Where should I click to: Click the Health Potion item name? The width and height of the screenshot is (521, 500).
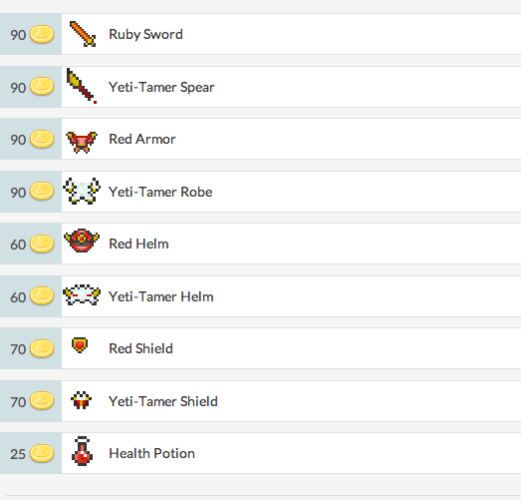152,453
